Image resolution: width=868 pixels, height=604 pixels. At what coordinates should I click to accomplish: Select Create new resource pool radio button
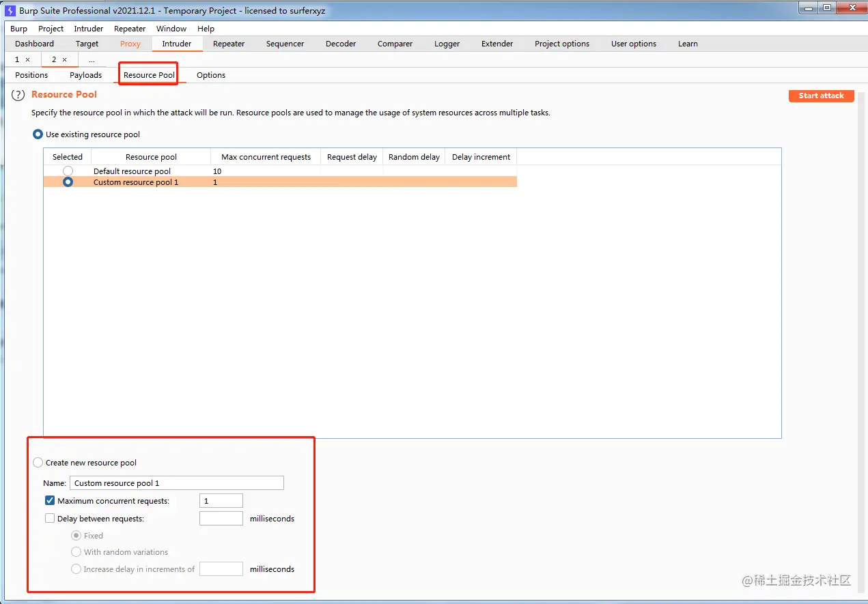pyautogui.click(x=38, y=463)
